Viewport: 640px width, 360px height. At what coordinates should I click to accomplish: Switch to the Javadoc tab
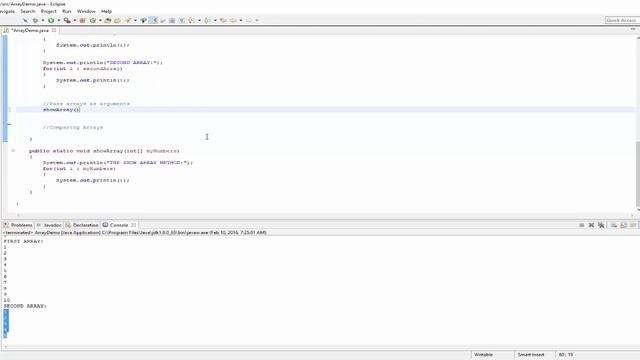click(49, 225)
